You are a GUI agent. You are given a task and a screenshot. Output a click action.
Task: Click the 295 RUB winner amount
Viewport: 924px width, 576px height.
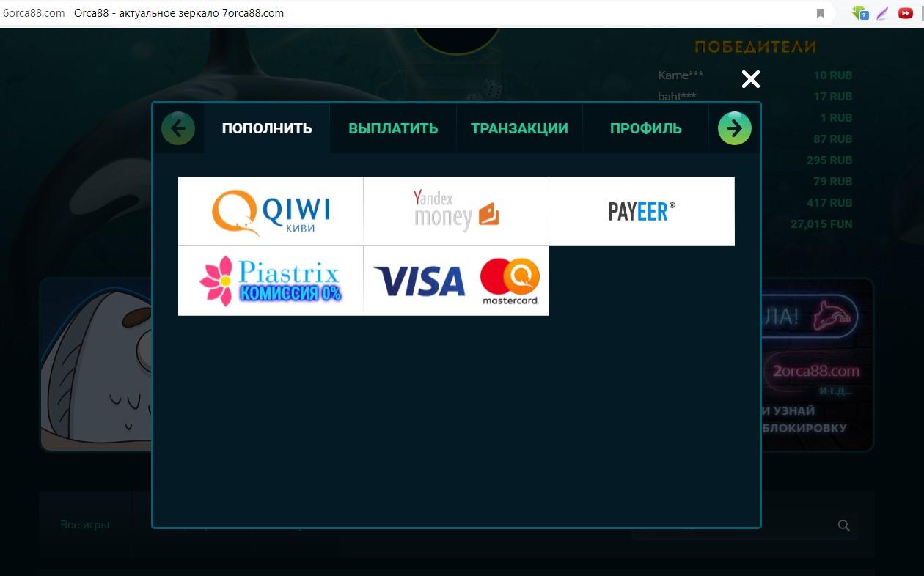click(829, 160)
